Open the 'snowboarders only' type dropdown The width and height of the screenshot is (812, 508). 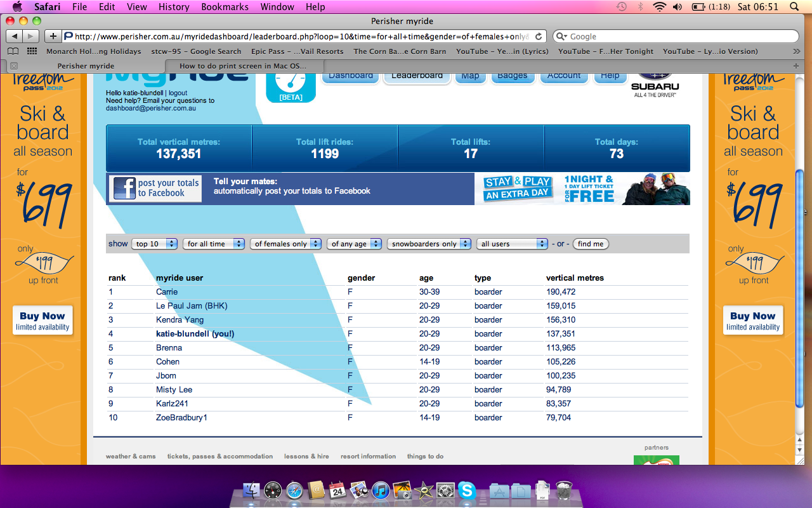click(429, 244)
